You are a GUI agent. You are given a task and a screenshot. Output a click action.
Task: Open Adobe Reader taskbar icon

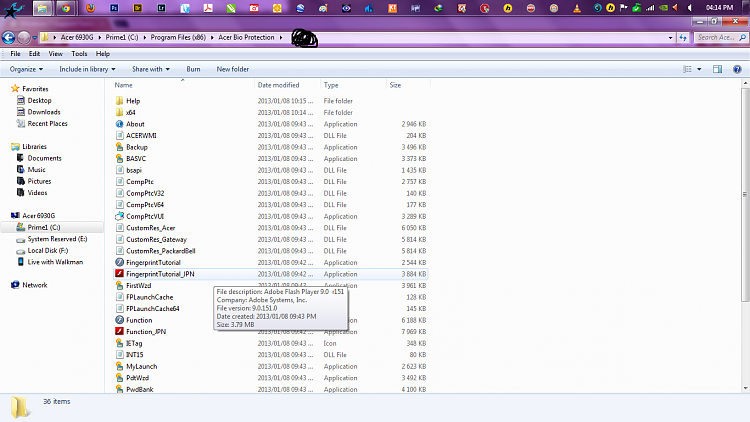pos(208,8)
